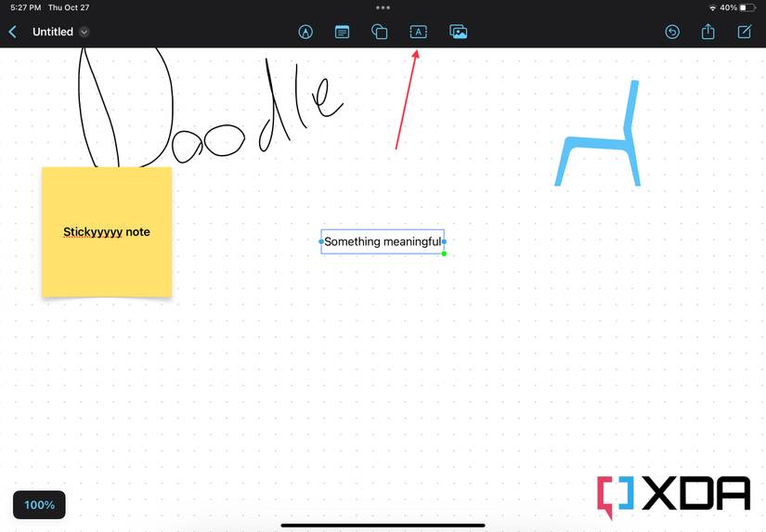
Task: Click the Something meaningful text box
Action: (383, 241)
